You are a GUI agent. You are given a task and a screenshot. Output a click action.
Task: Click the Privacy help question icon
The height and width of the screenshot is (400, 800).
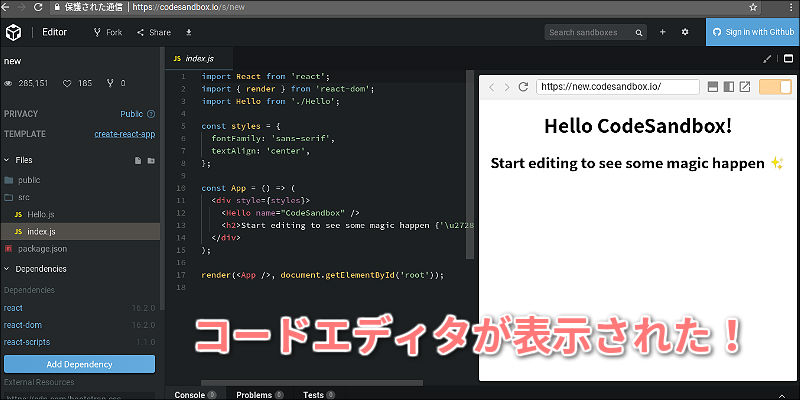(x=151, y=114)
